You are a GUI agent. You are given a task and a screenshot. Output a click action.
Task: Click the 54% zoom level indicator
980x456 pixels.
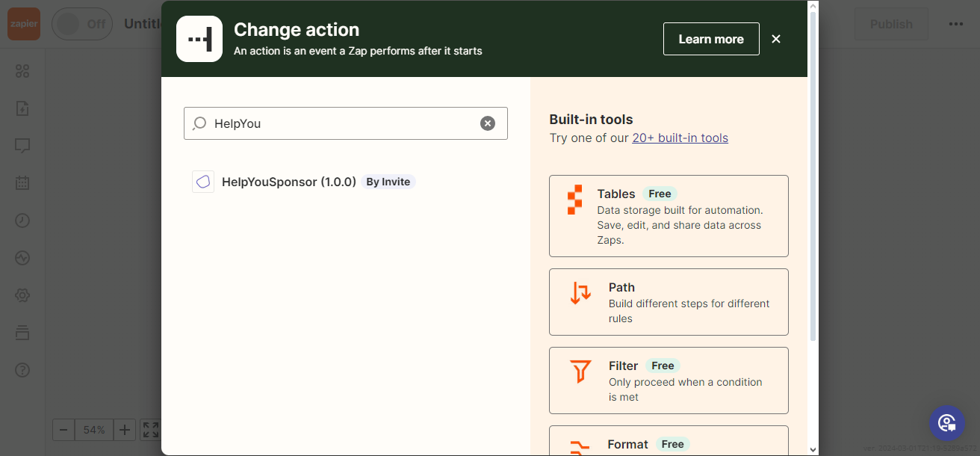click(x=94, y=430)
